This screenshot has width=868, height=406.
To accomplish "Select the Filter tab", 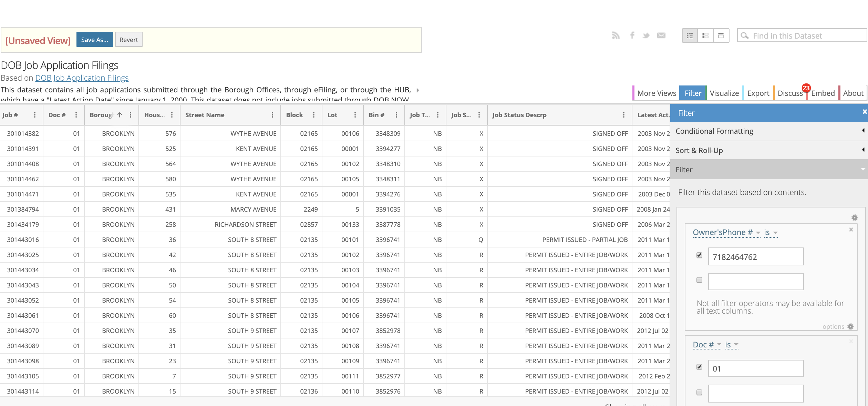I will tap(693, 93).
